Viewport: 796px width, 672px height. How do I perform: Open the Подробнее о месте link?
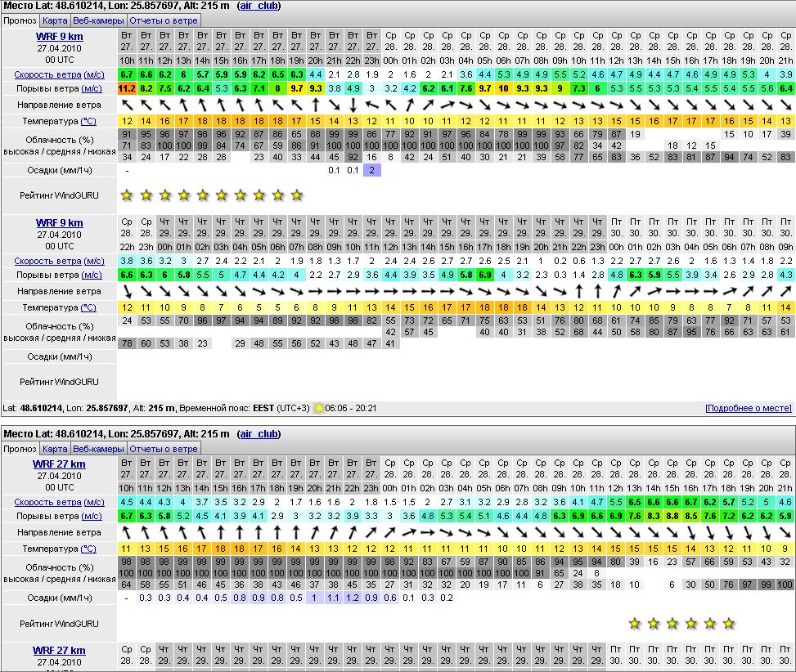click(x=748, y=408)
